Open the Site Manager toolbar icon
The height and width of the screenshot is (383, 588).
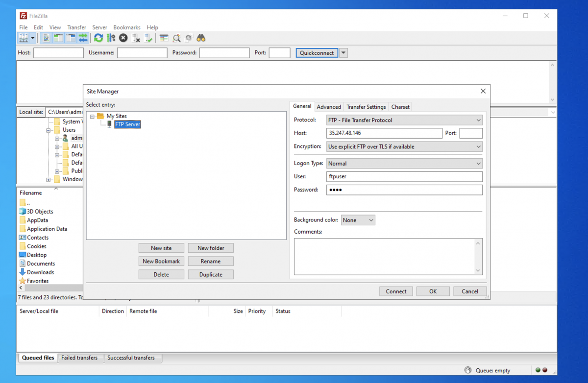(24, 38)
